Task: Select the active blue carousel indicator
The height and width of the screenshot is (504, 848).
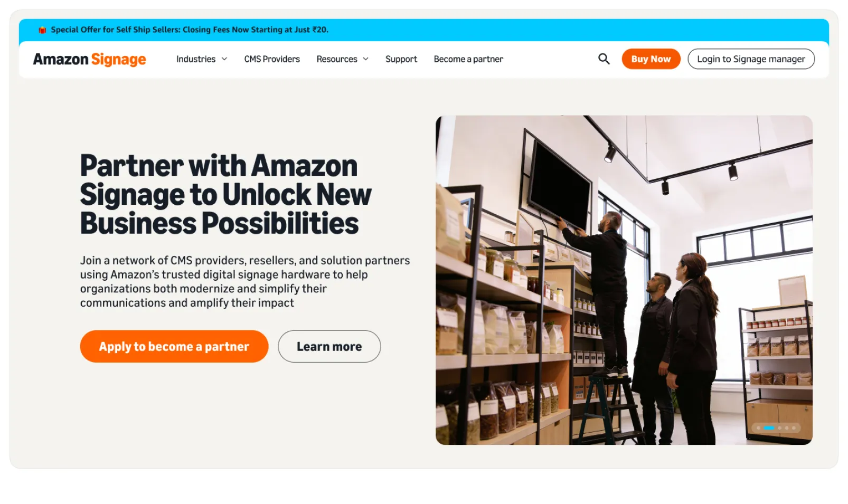Action: (769, 428)
